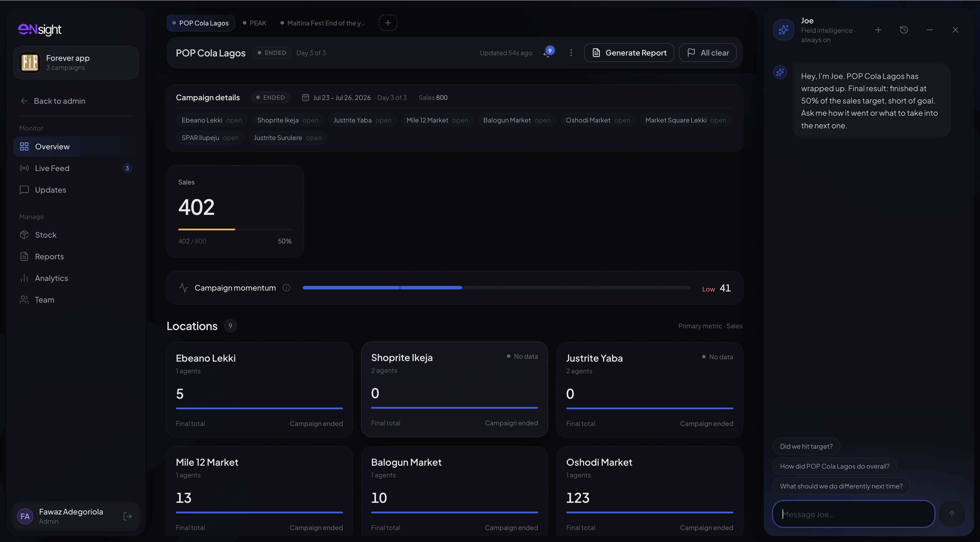Click the Mile 12 Market location chip
Screen dimensions: 980x542
tap(437, 120)
